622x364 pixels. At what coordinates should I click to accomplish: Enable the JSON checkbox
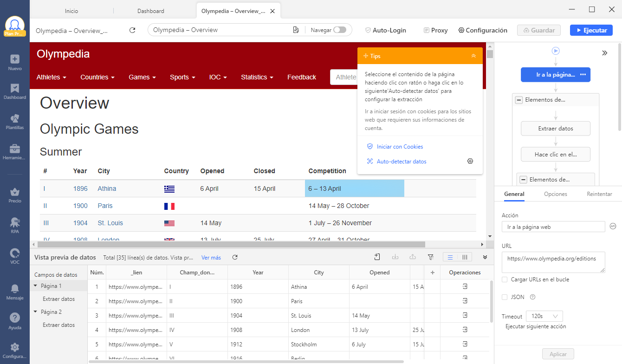(505, 297)
